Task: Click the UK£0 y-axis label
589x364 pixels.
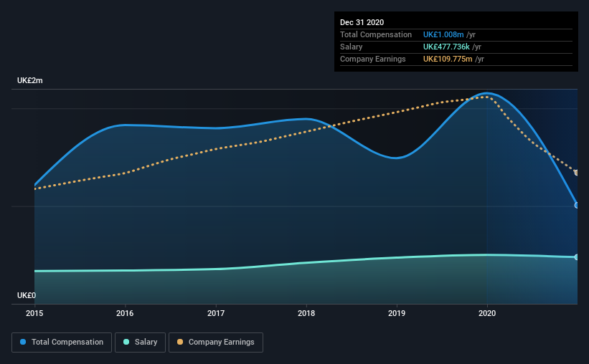Action: 27,295
